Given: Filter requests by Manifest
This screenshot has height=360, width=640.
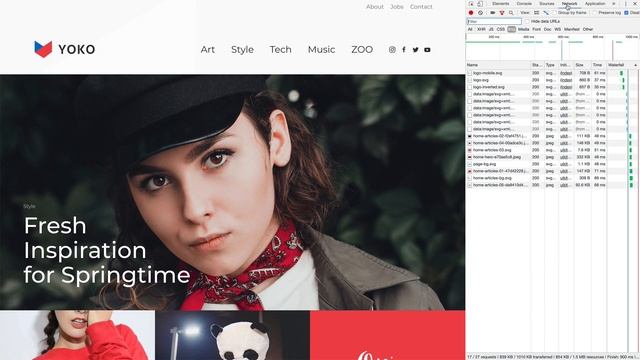Looking at the screenshot, I should click(x=572, y=29).
